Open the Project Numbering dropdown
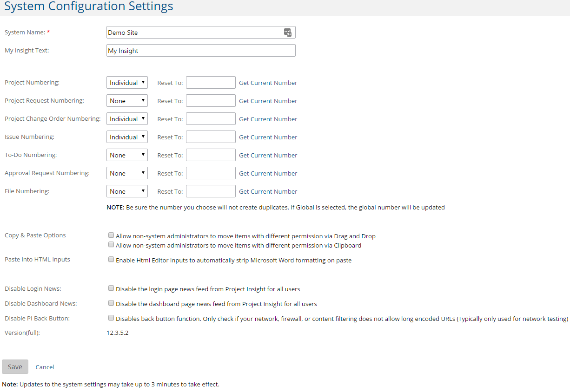570x392 pixels. click(127, 83)
